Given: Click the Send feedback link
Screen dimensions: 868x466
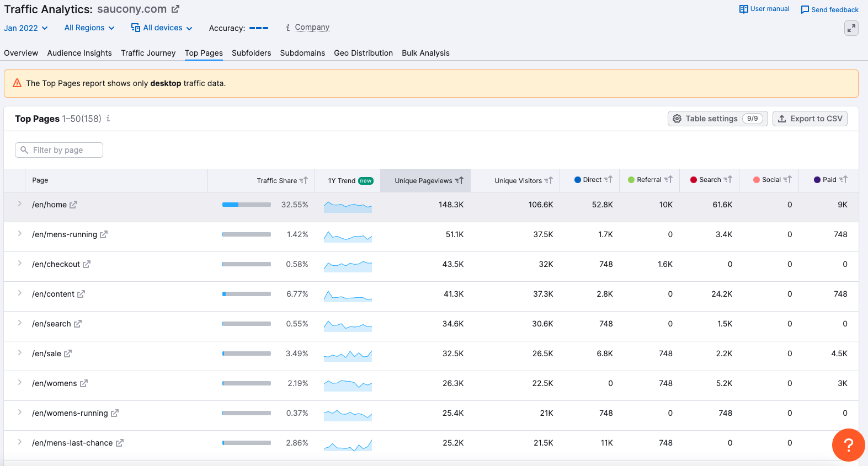Looking at the screenshot, I should click(829, 10).
